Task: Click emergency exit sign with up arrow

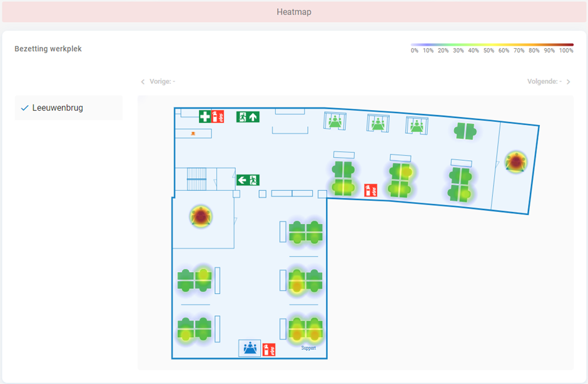Action: (248, 116)
